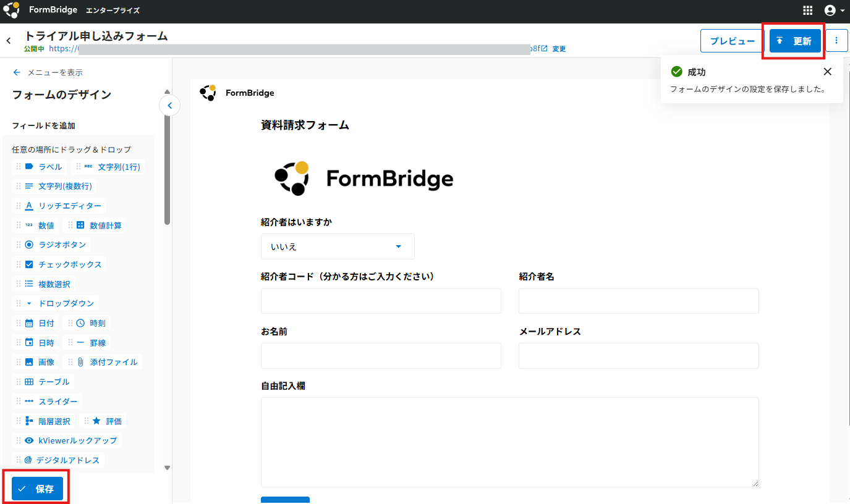
Task: Click the トライアル申し込みフォーム heading
Action: click(96, 36)
